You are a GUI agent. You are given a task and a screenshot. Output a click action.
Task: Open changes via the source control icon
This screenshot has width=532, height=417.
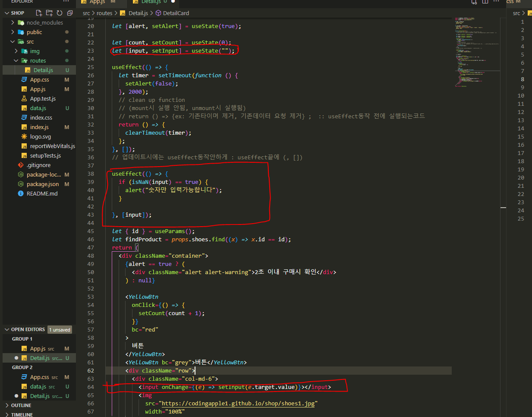click(x=474, y=2)
